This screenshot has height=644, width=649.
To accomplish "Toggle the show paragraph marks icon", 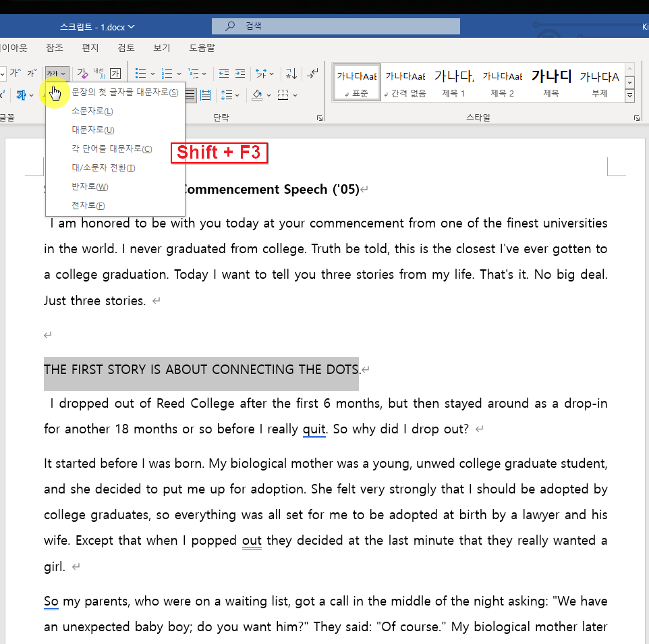I will click(312, 74).
